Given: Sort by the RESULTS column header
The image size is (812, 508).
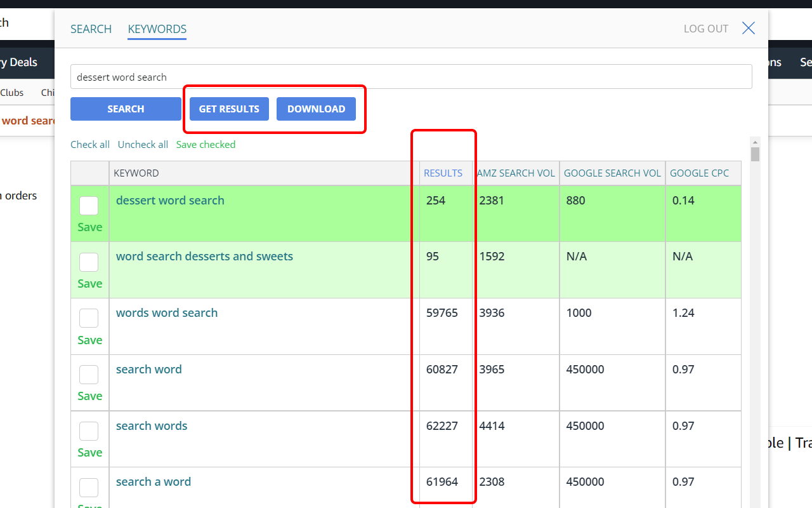Looking at the screenshot, I should (x=443, y=173).
